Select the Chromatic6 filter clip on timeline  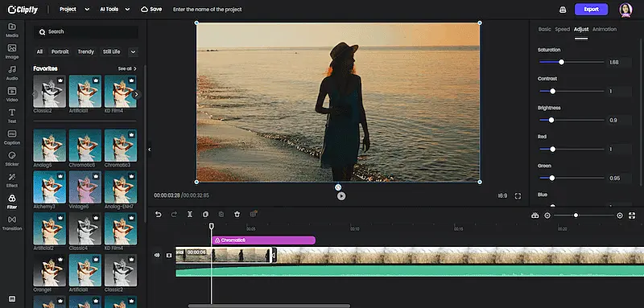pyautogui.click(x=264, y=240)
